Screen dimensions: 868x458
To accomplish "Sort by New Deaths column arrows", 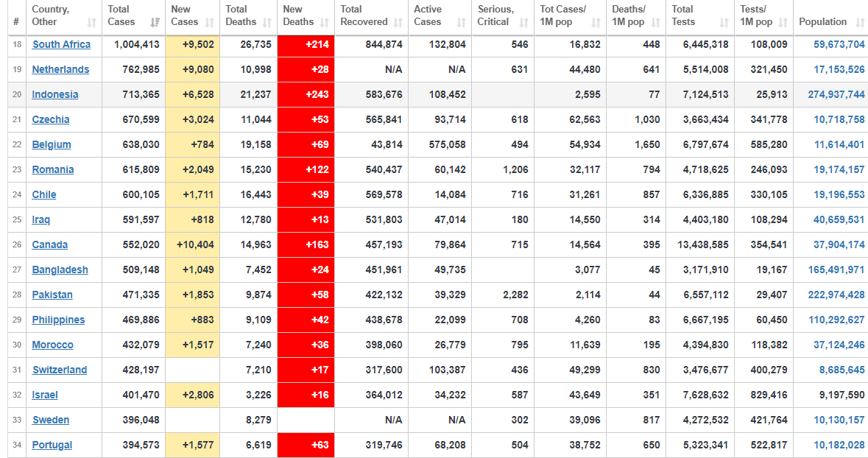I will pos(325,23).
